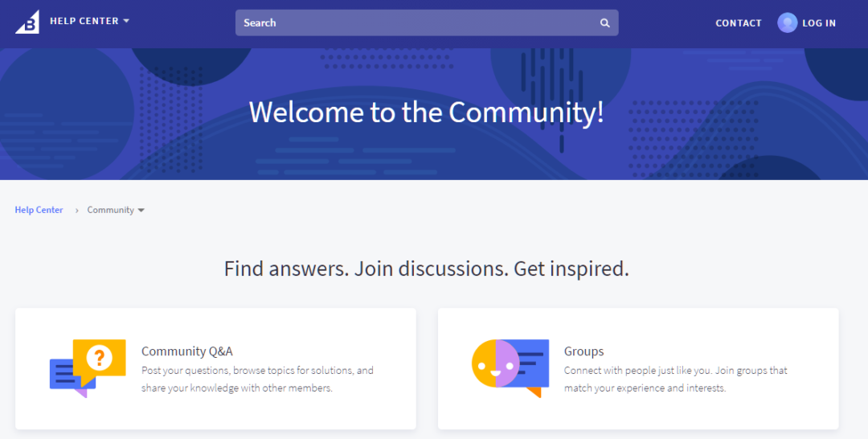The height and width of the screenshot is (439, 868).
Task: Click the Find answers tagline heading
Action: tap(426, 269)
